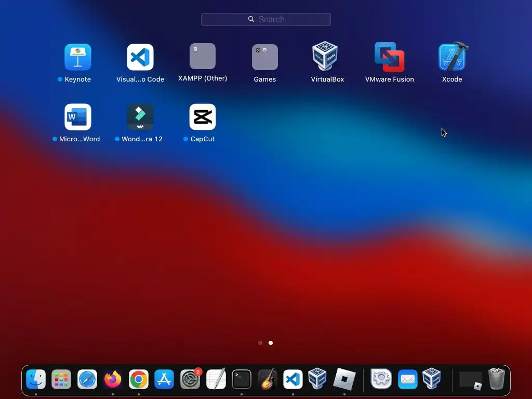The width and height of the screenshot is (532, 399).
Task: Open GarageBand from the Dock
Action: tap(268, 379)
